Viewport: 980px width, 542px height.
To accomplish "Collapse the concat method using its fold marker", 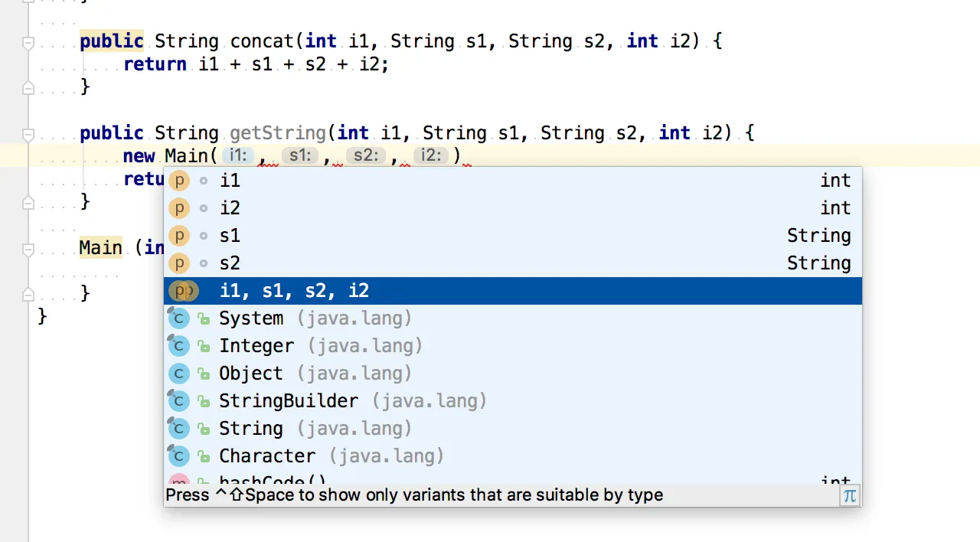I will point(28,44).
